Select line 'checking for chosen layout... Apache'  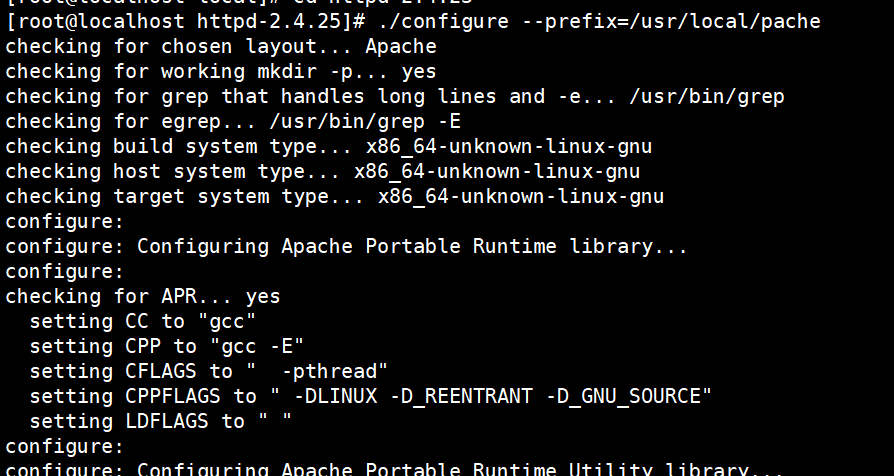click(x=221, y=46)
